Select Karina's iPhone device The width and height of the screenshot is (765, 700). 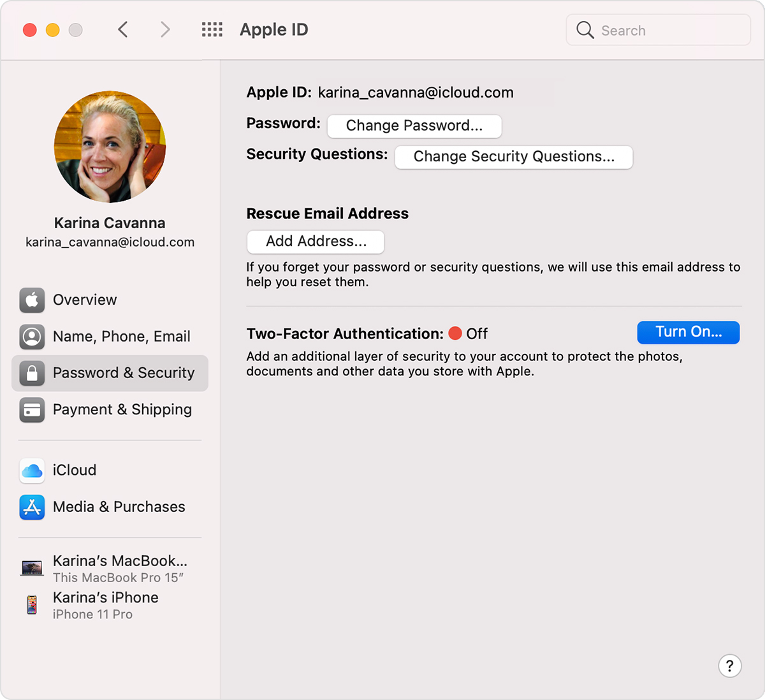pos(110,605)
